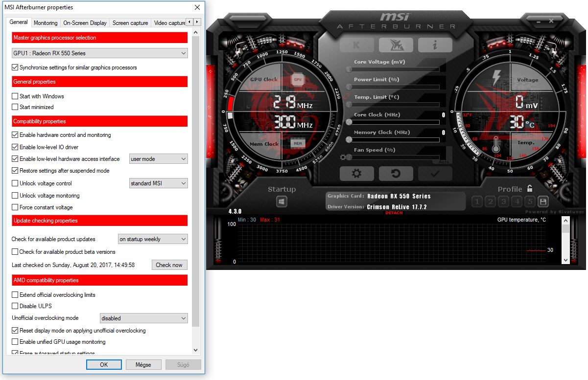Viewport: 588px width, 380px height.
Task: Click the red DETACH link
Action: [x=394, y=213]
